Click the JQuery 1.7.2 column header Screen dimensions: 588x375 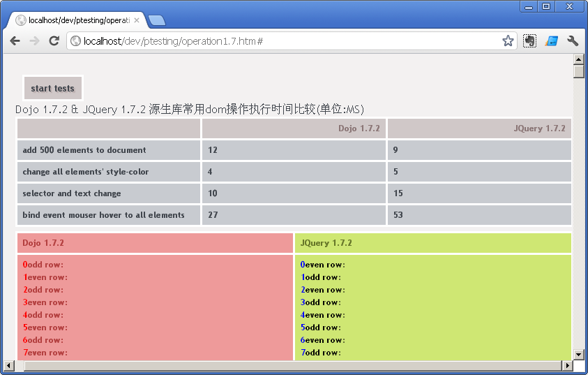tap(479, 128)
